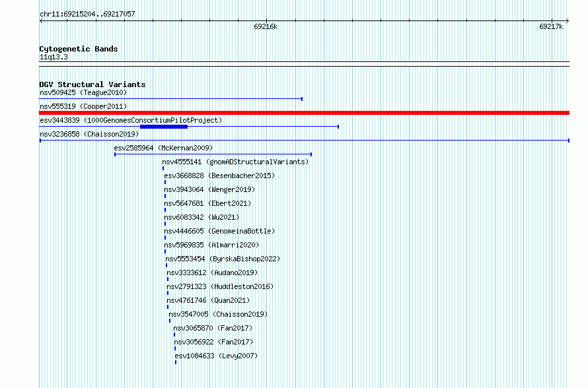Click the esv2585964 blue span line
Image resolution: width=588 pixels, height=388 pixels.
(213, 154)
